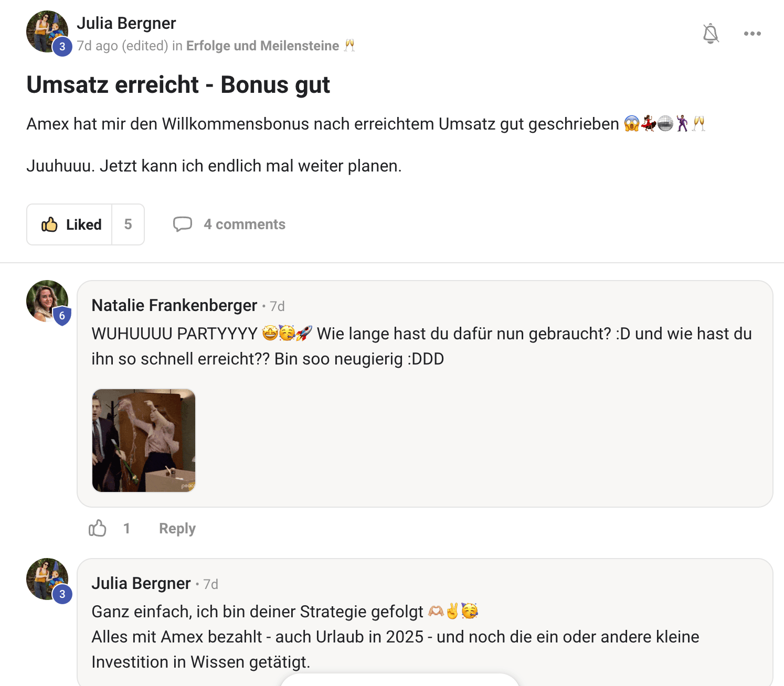The width and height of the screenshot is (784, 686).
Task: Click Julia Bergner's name in the reply comment
Action: (141, 583)
